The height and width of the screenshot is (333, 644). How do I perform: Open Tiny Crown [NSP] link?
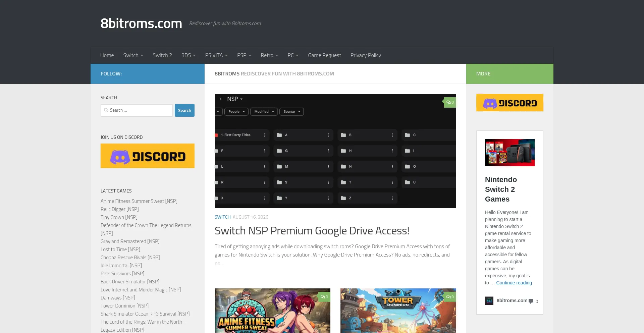(x=119, y=217)
